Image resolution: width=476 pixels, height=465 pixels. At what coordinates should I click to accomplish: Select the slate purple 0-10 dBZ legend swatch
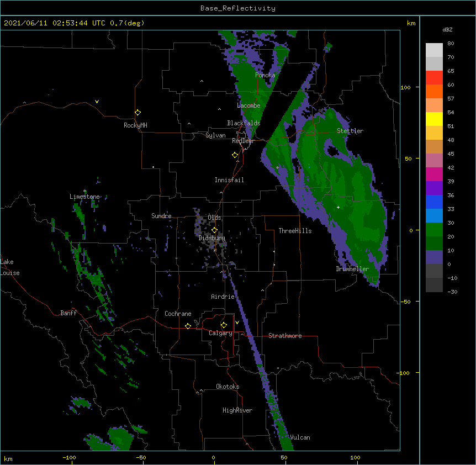[434, 257]
